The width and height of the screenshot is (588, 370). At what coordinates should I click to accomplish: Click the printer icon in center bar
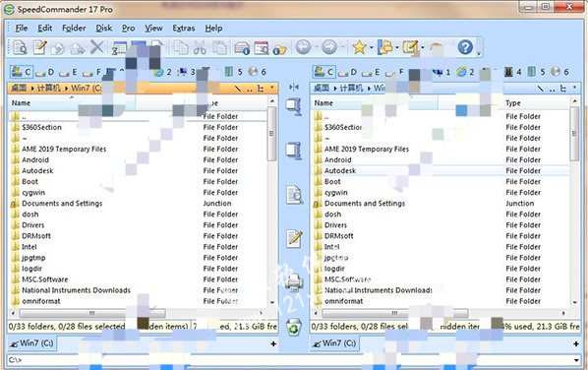pyautogui.click(x=294, y=282)
